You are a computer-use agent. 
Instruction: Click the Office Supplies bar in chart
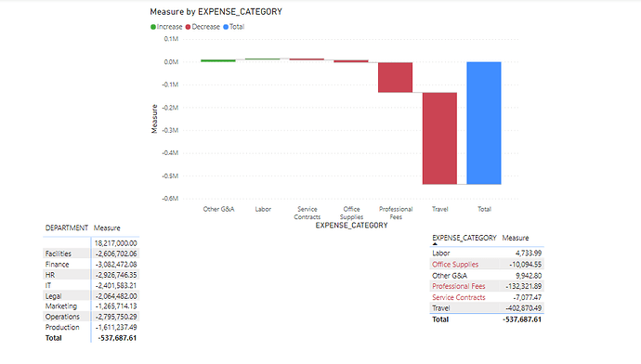351,61
